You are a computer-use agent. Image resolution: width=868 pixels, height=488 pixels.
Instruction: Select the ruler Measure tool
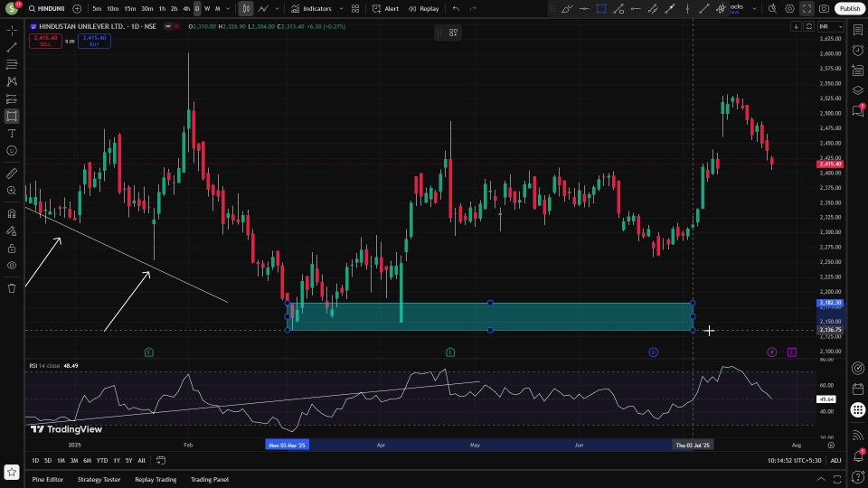pos(12,174)
